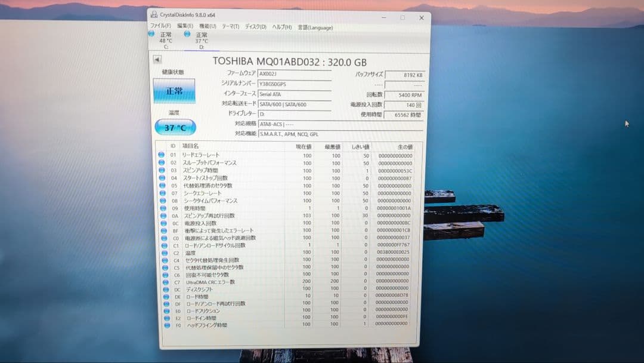
Task: Click the drive letter field D:
Action: click(294, 114)
